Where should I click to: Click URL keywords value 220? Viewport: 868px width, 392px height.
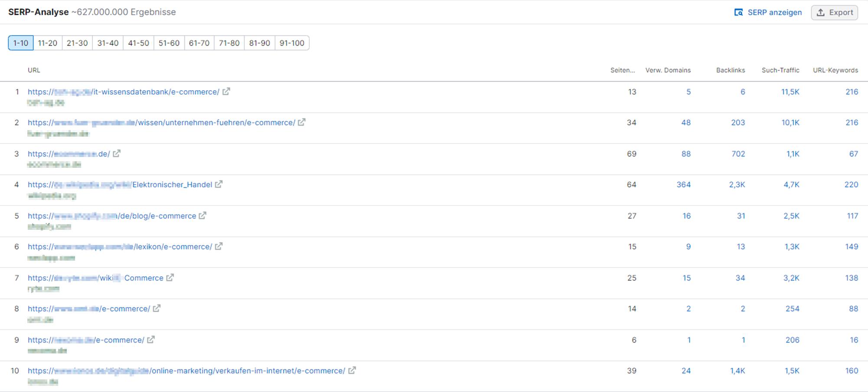pyautogui.click(x=851, y=184)
